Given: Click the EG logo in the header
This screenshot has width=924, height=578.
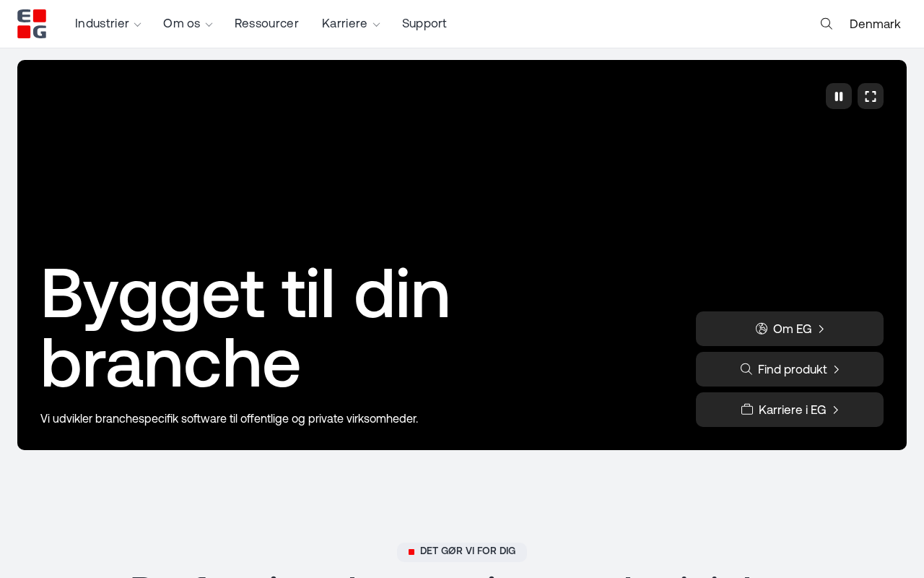Looking at the screenshot, I should coord(32,24).
